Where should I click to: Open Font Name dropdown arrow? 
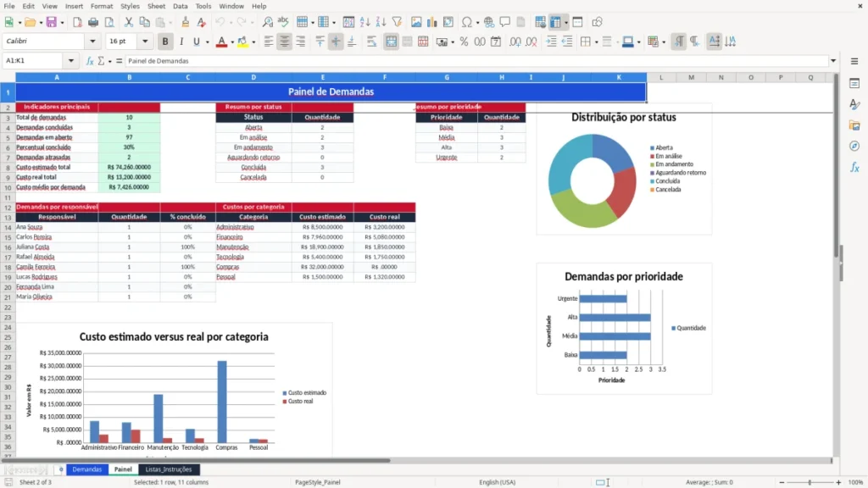pos(92,41)
